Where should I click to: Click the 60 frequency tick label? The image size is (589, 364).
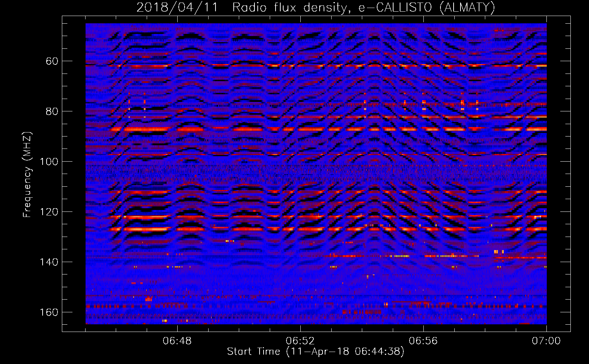(x=52, y=61)
